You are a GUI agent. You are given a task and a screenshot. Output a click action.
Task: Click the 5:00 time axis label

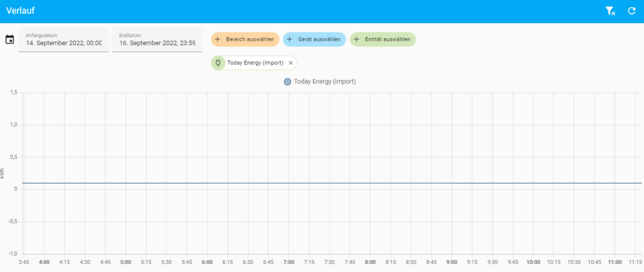click(x=125, y=262)
